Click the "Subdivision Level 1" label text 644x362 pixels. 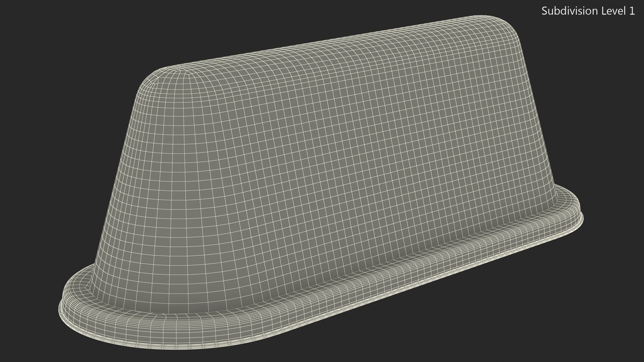(x=588, y=11)
